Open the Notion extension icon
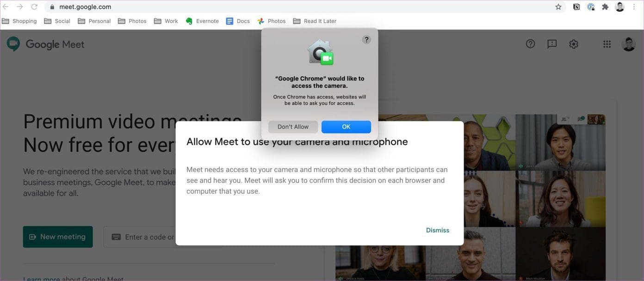This screenshot has height=281, width=644. point(576,7)
